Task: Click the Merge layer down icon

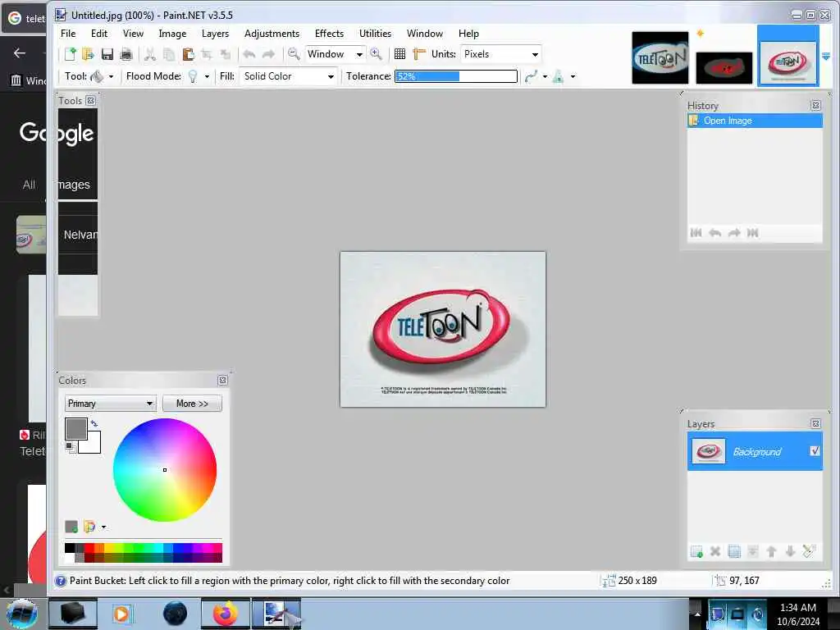Action: [753, 551]
